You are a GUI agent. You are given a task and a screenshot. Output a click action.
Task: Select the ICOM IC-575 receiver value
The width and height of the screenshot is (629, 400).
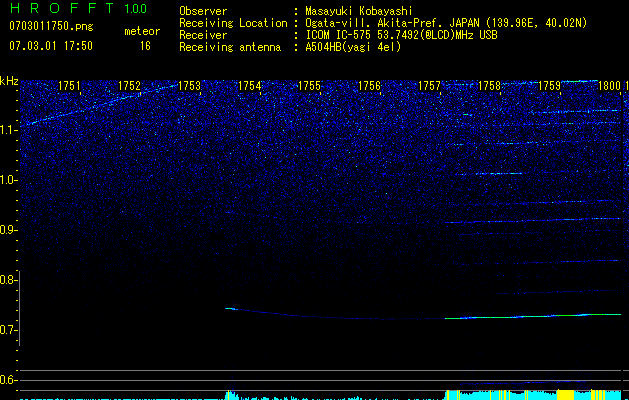tap(401, 35)
